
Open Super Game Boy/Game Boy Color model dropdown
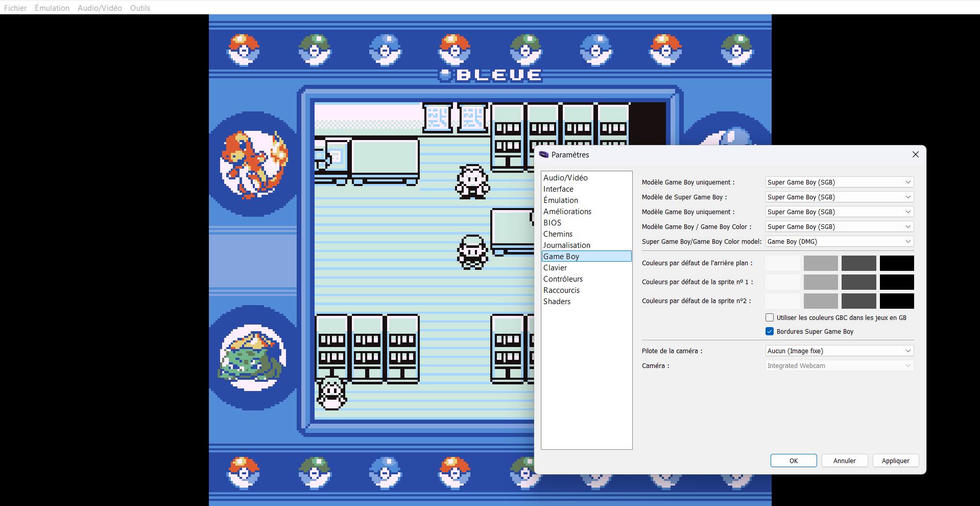(x=839, y=241)
